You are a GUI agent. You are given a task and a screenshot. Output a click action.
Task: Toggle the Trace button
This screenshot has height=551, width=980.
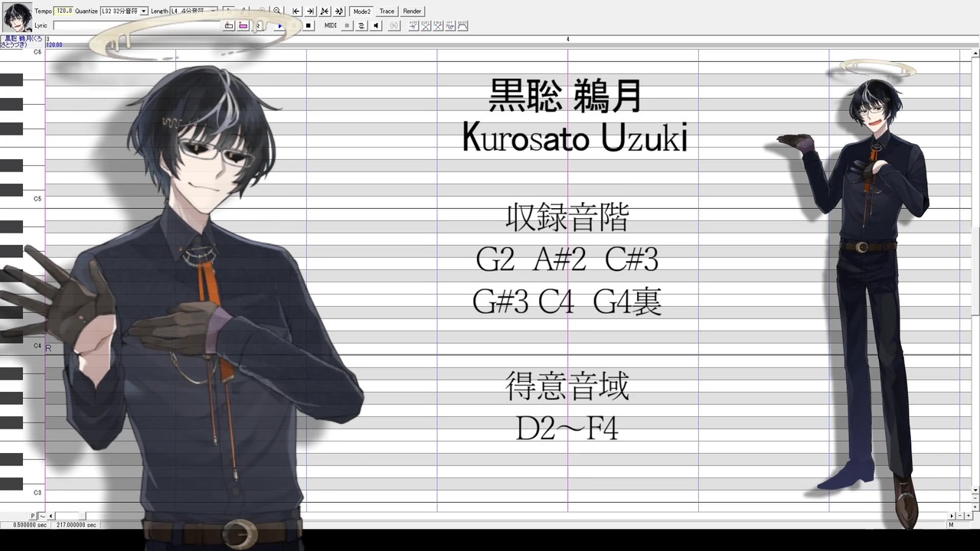387,11
